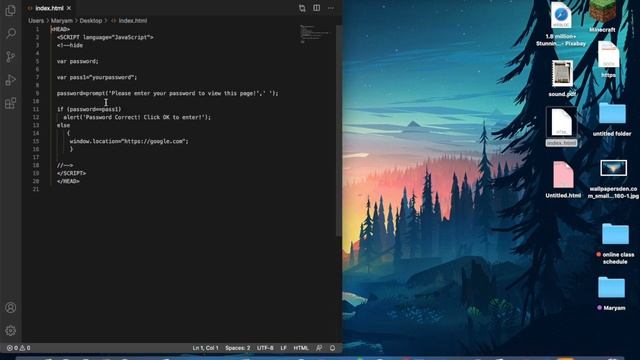Open the Extensions view

point(11,103)
